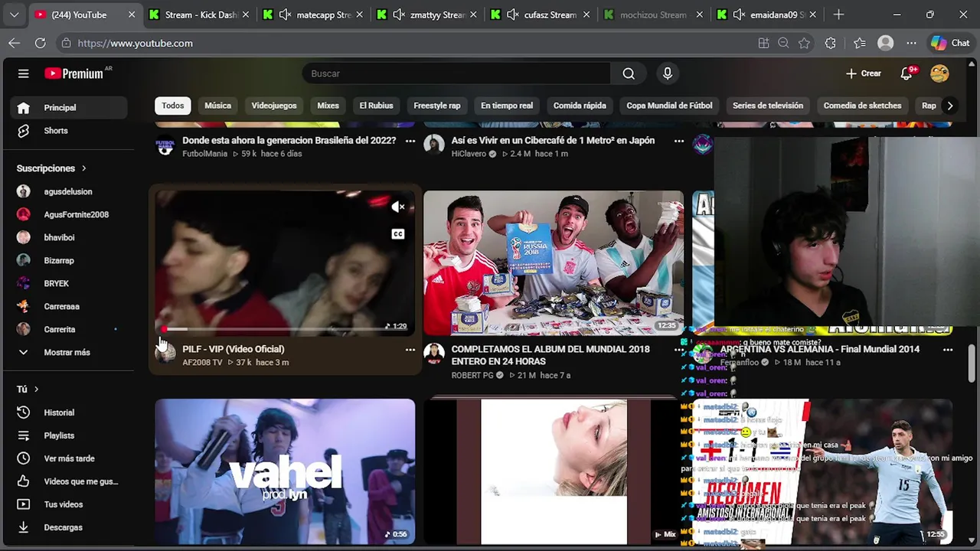Open agusdelusion subscription channel
Screen dimensions: 980x551
[69, 192]
